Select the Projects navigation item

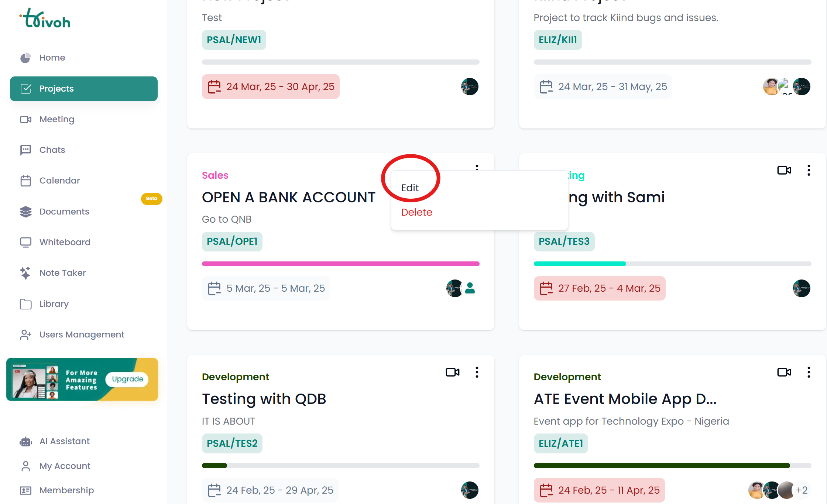tap(56, 89)
